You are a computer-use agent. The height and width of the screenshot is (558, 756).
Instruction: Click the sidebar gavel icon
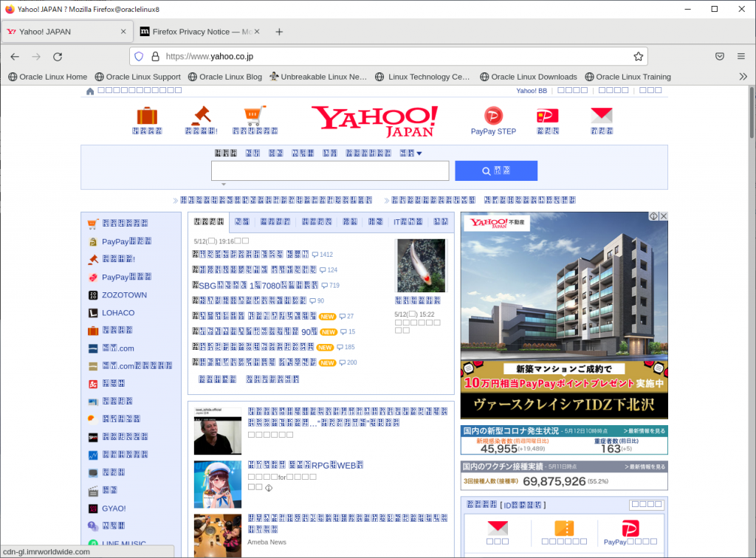[x=93, y=259]
